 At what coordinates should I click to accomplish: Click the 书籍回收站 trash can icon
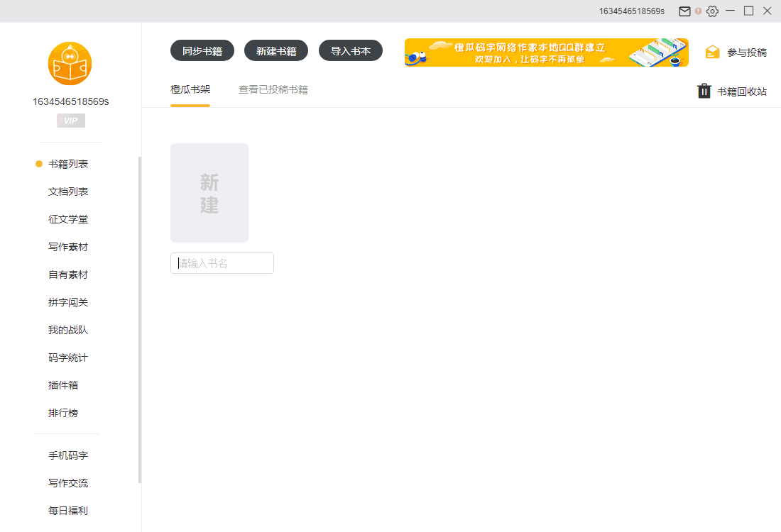coord(704,91)
